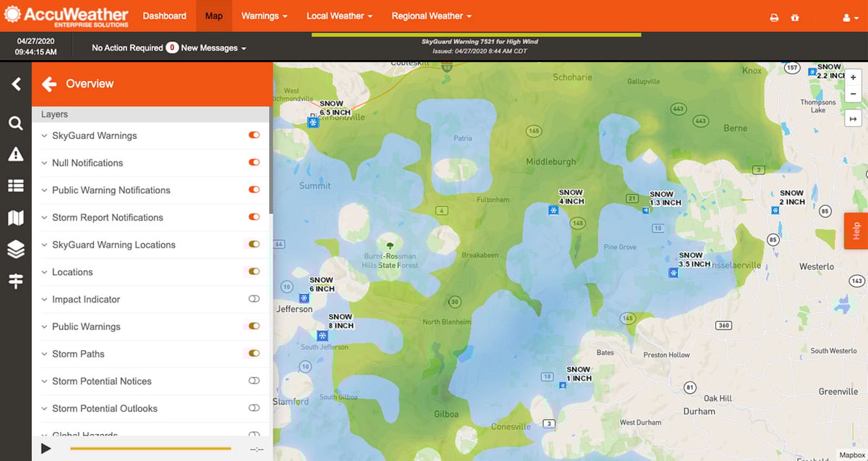
Task: Click the printer icon in header
Action: click(774, 17)
